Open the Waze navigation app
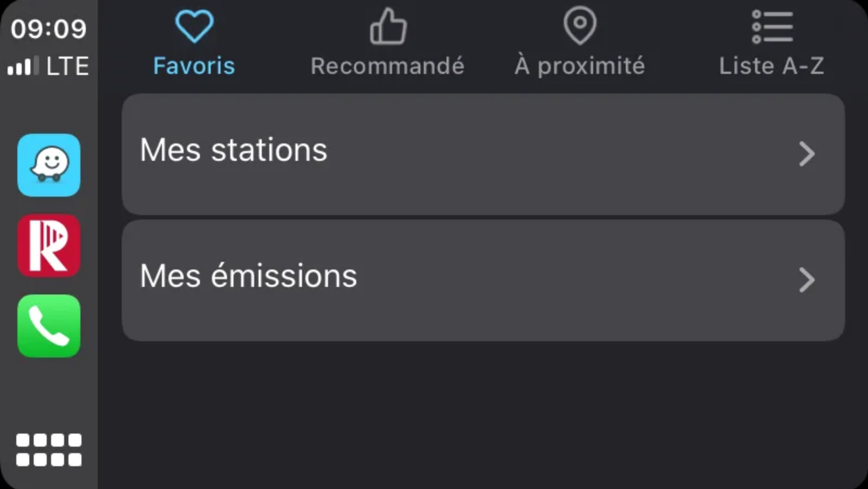868x489 pixels. pyautogui.click(x=49, y=165)
